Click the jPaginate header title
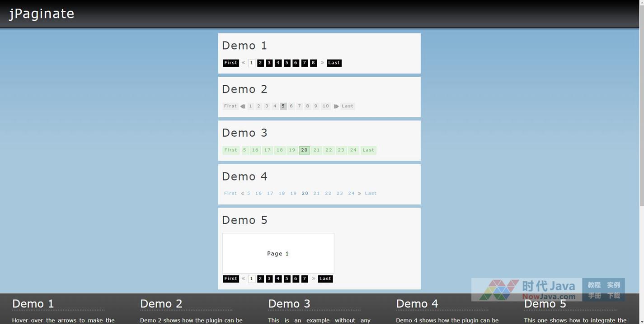The image size is (644, 324). click(x=42, y=14)
